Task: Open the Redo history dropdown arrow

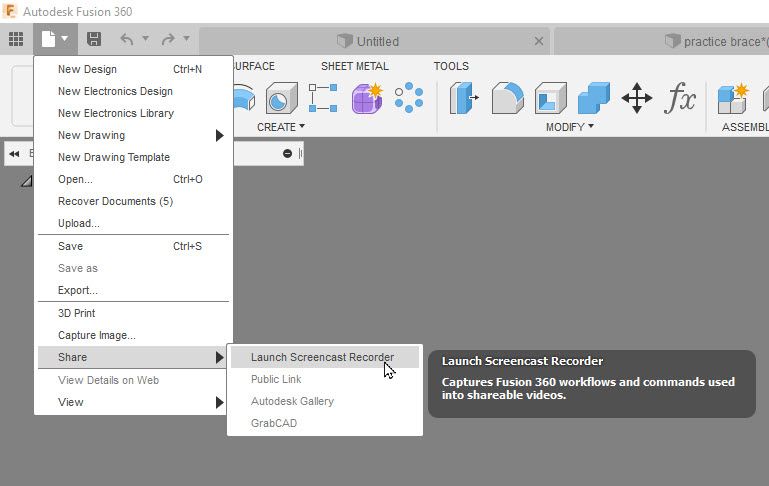Action: tap(186, 38)
